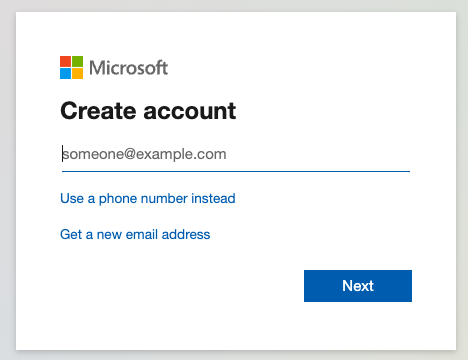This screenshot has height=360, width=468.
Task: Click the gray background outside the card
Action: click(7, 180)
